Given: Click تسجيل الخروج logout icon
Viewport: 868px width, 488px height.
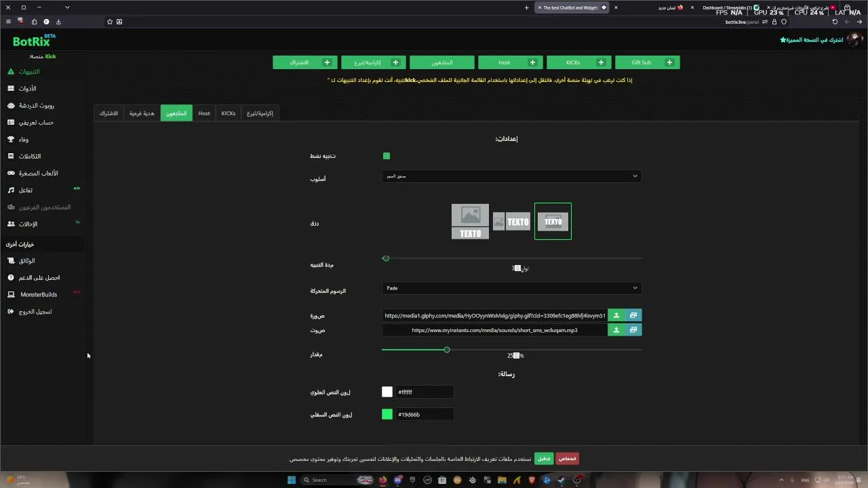Looking at the screenshot, I should point(11,312).
